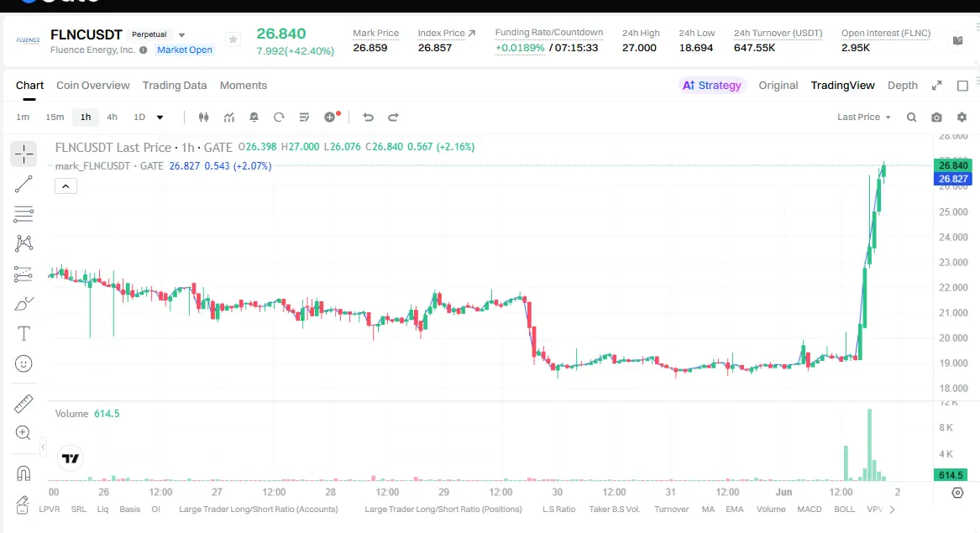Toggle the LPVR indicator
The width and height of the screenshot is (980, 533).
coord(50,509)
